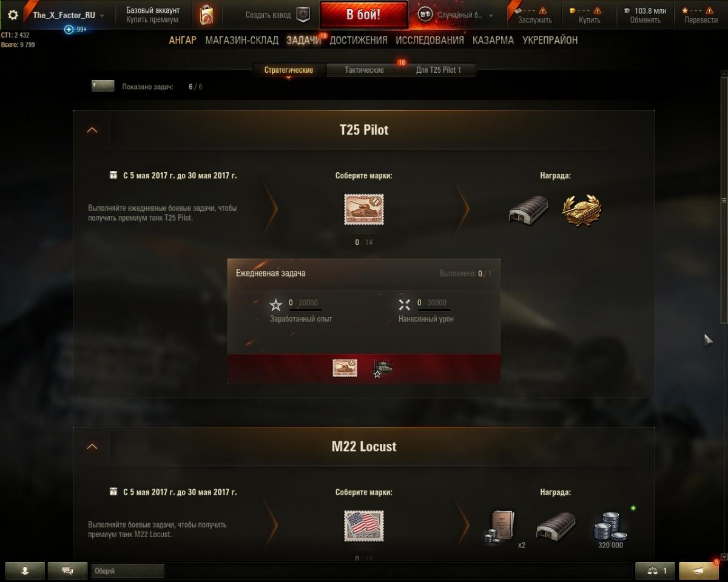
Task: Open the silver credits 320 000 reward
Action: pos(610,527)
